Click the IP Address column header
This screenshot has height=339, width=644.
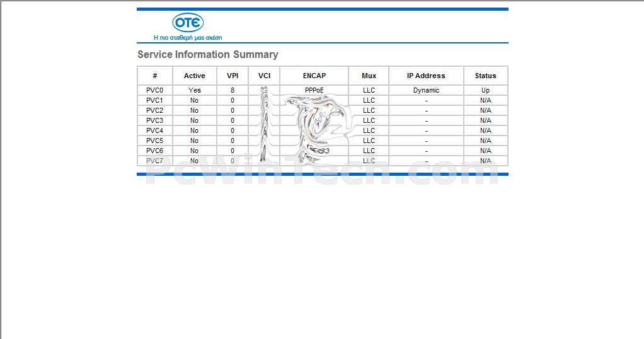pos(426,76)
